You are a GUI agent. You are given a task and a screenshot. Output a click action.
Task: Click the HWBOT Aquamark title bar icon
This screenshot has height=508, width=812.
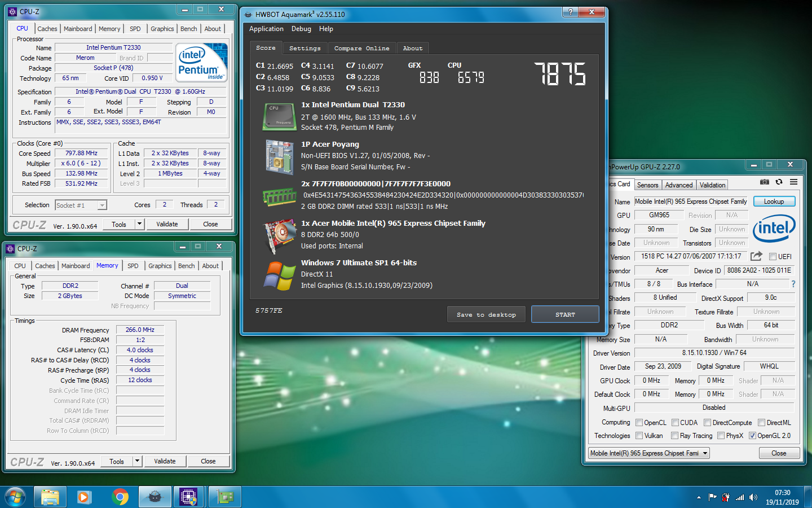tap(248, 14)
